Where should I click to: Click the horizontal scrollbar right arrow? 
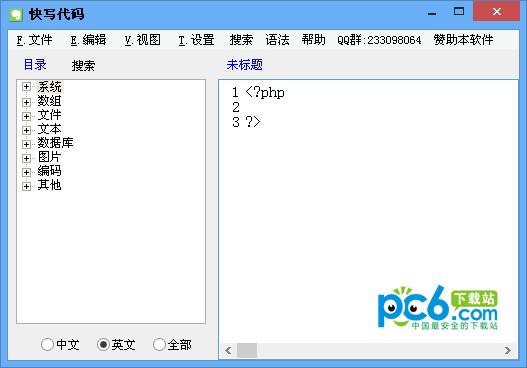click(x=508, y=351)
